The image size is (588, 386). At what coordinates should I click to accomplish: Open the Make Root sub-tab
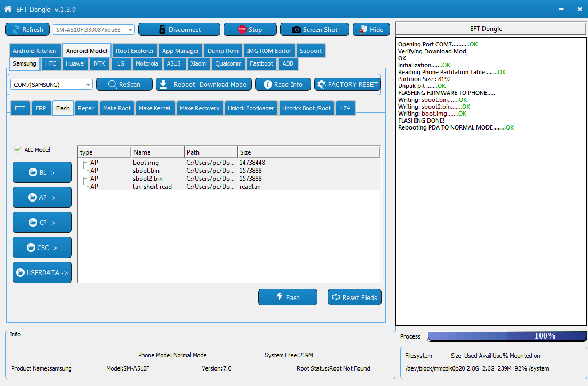coord(117,108)
